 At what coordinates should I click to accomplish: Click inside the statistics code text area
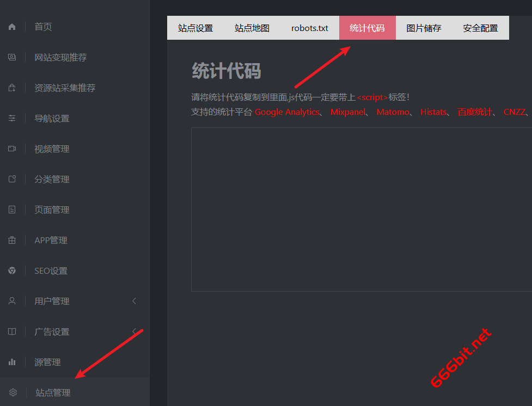coord(362,210)
